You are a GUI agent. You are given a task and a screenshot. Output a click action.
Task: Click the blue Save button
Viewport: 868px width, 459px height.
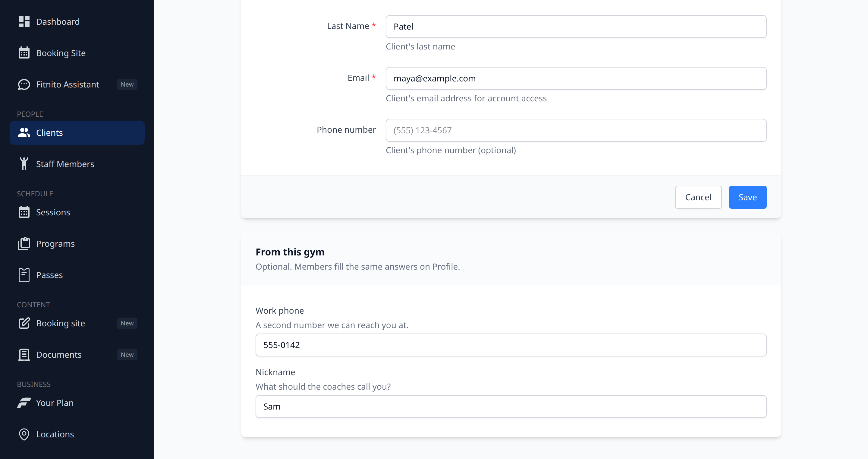click(747, 197)
